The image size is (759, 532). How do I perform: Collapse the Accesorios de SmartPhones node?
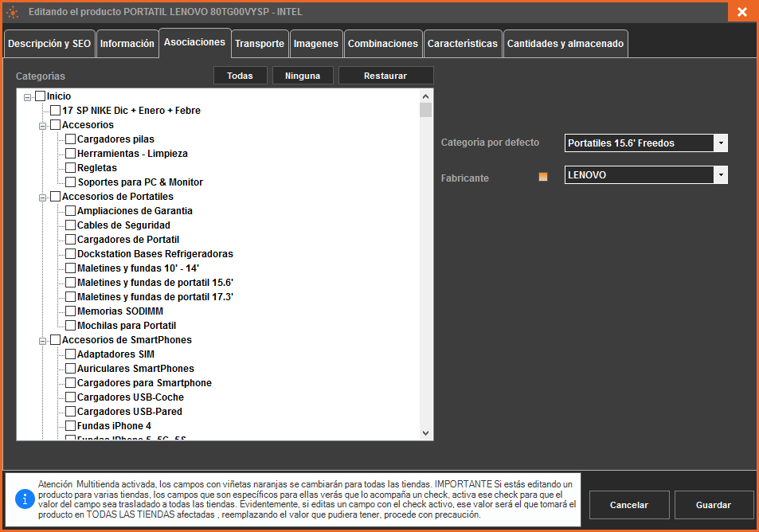43,340
